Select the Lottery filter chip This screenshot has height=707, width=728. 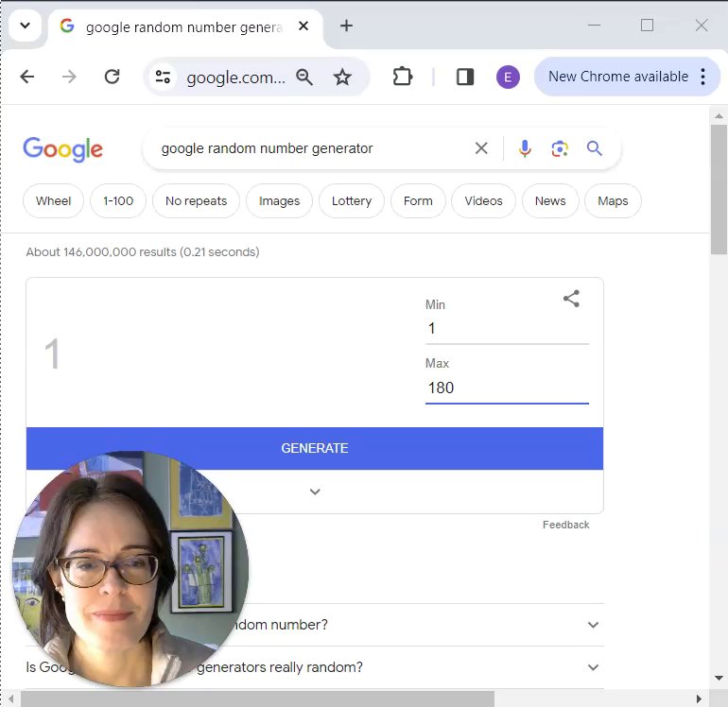(x=352, y=201)
